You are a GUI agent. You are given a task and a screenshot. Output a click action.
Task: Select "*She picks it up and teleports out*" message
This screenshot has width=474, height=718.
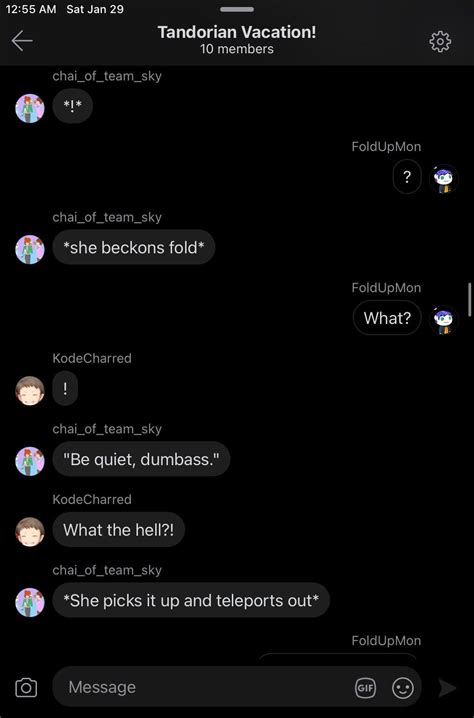(x=191, y=600)
